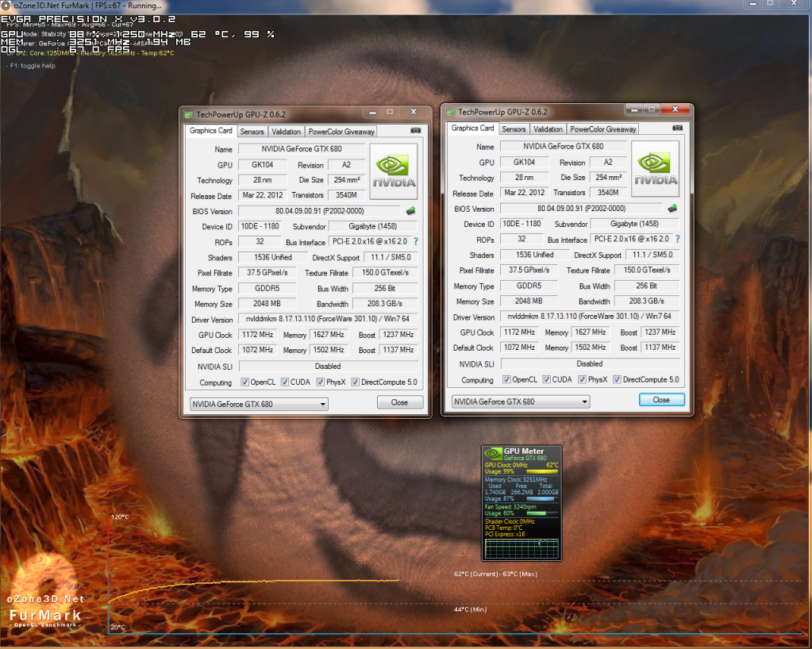Screen dimensions: 812x649
Task: Click the BIOS Version field in right GPU-Z window
Action: tap(581, 209)
